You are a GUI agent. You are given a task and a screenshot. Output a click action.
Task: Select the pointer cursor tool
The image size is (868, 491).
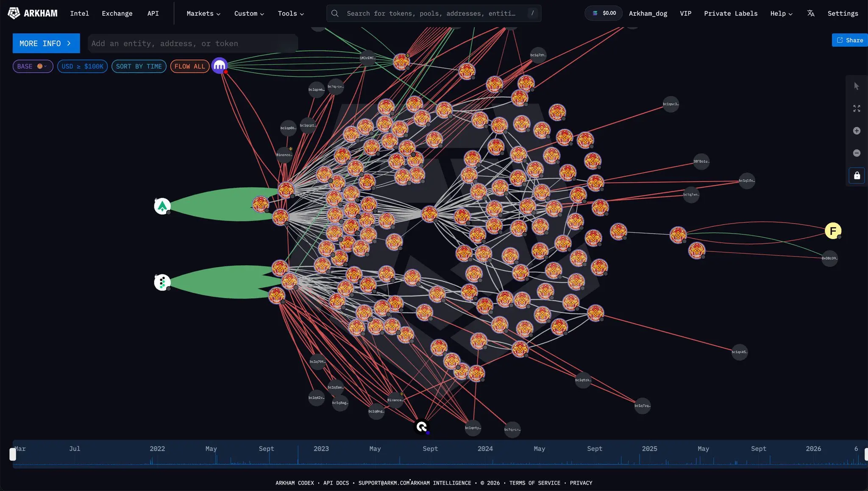click(857, 86)
